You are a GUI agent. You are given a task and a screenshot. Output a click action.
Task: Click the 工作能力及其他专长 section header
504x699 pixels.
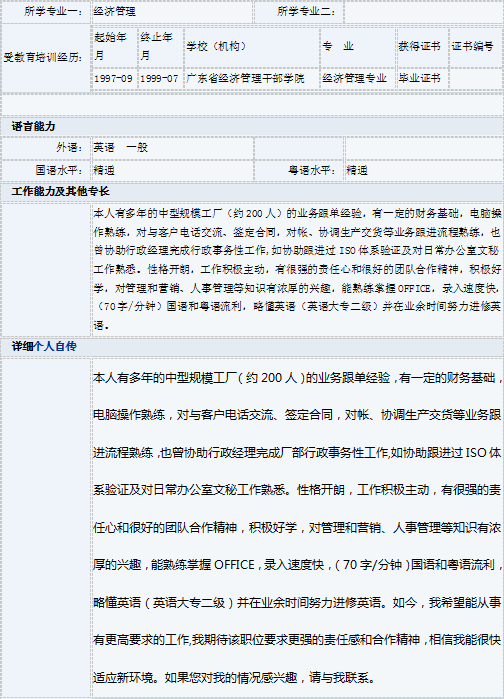60,192
